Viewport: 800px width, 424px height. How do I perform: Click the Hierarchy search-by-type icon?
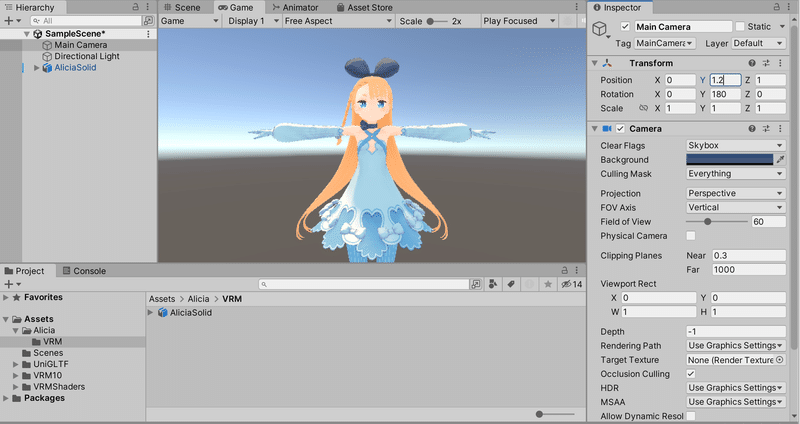[x=148, y=21]
